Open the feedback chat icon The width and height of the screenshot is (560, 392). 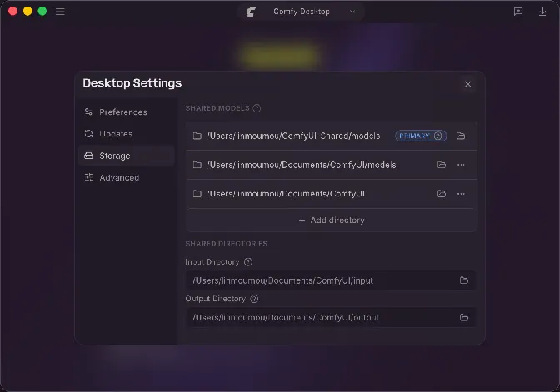click(518, 12)
